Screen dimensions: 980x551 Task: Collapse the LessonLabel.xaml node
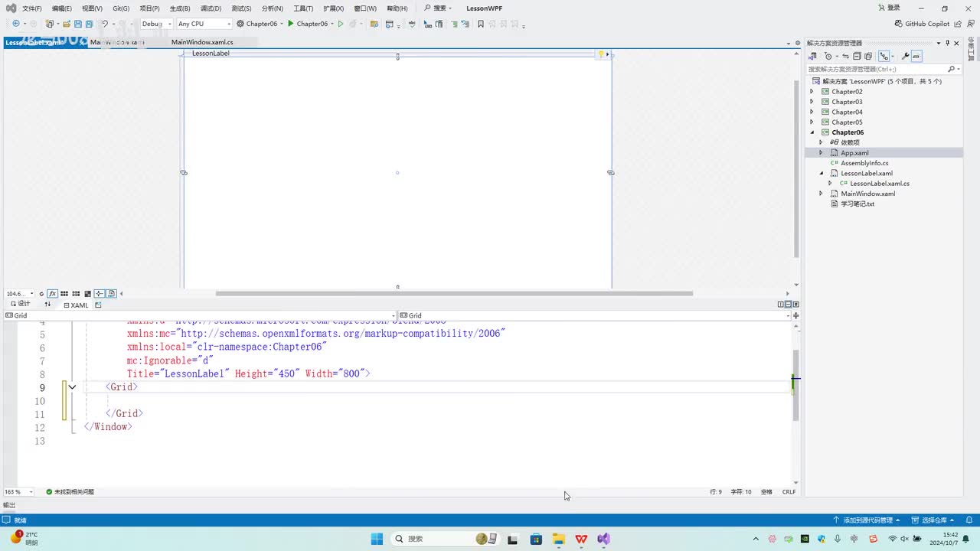821,173
